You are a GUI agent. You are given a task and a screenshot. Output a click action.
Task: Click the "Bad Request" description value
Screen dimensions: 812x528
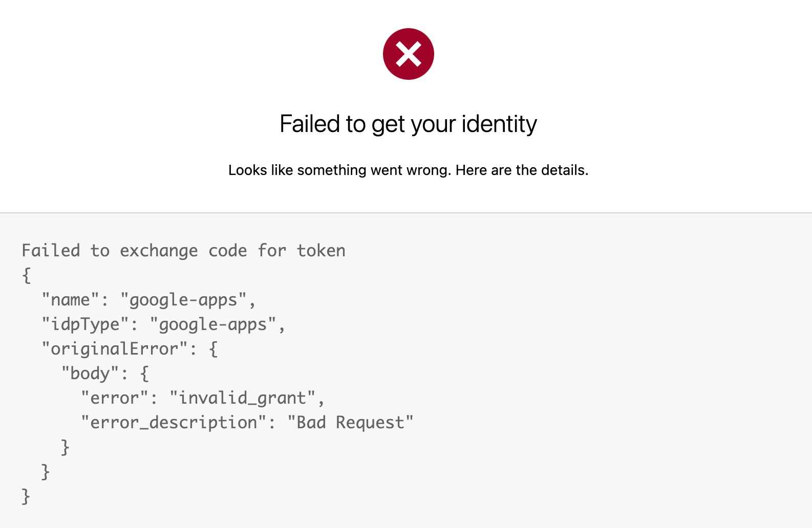click(x=350, y=423)
